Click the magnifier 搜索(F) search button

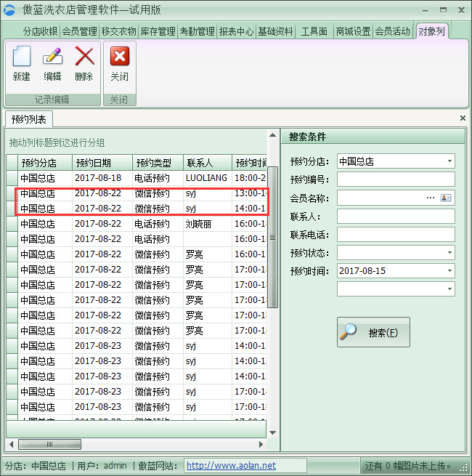(373, 332)
